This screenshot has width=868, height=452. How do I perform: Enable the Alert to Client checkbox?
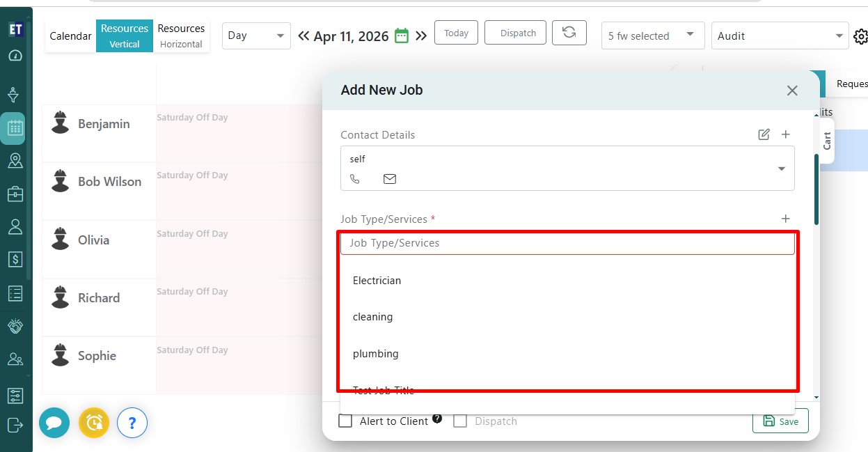345,421
